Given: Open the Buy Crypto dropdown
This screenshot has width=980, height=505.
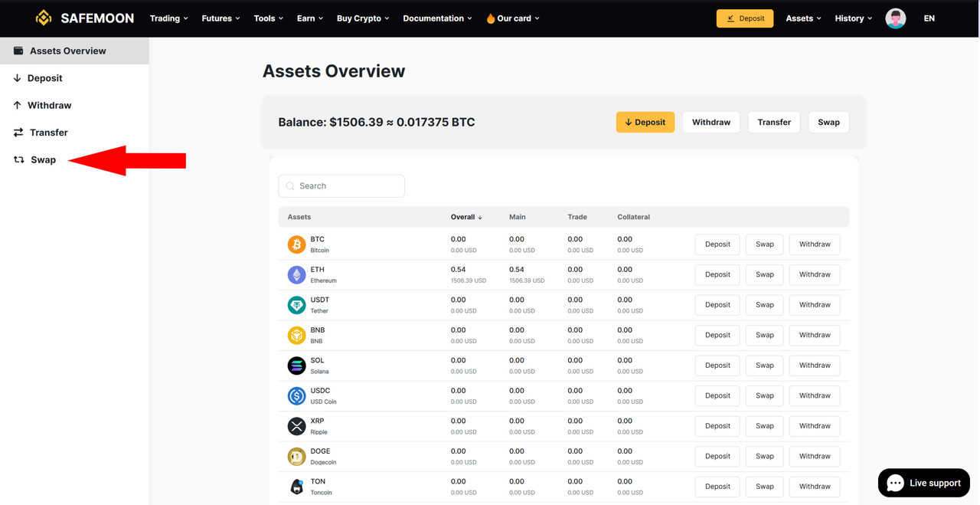Looking at the screenshot, I should (363, 18).
